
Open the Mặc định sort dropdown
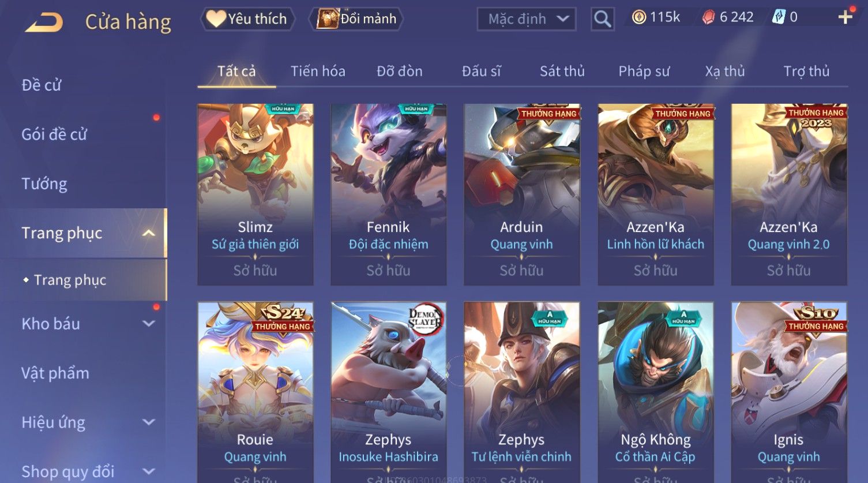(527, 19)
